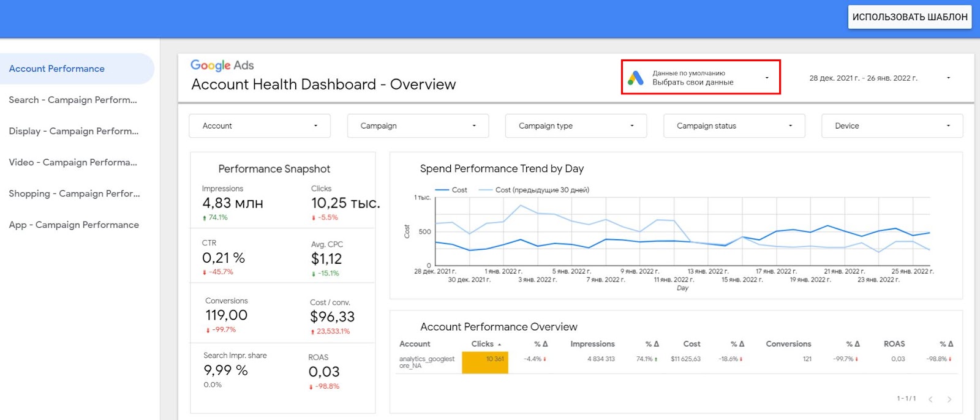The width and height of the screenshot is (980, 420).
Task: Open Search - Campaign Performance page
Action: (73, 100)
